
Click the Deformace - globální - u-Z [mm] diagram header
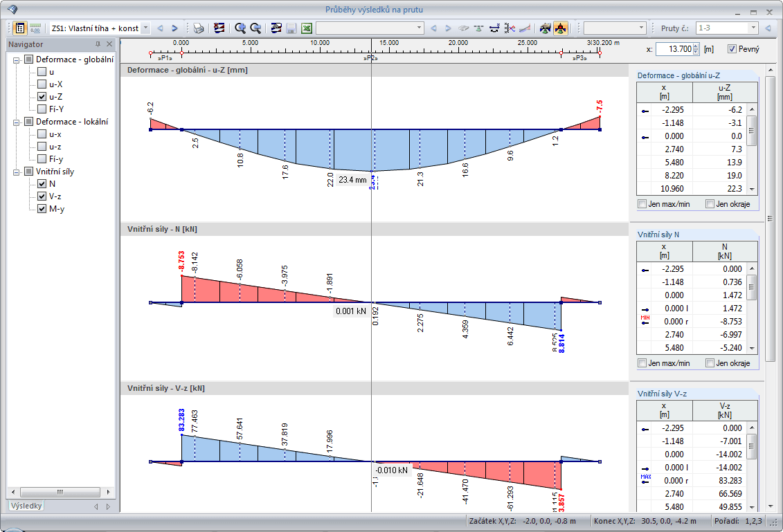374,70
